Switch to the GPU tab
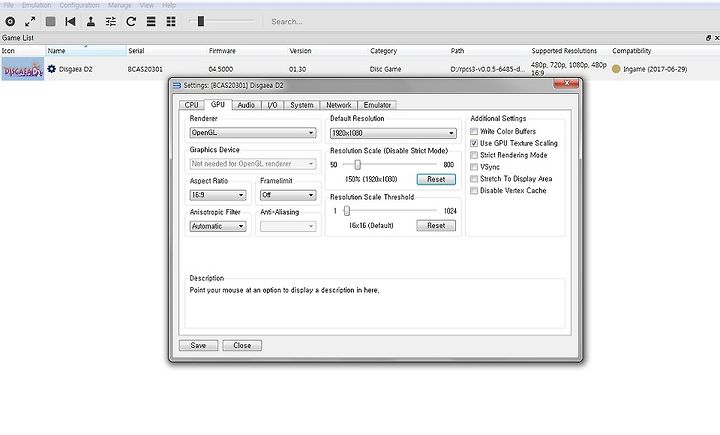 [x=218, y=104]
